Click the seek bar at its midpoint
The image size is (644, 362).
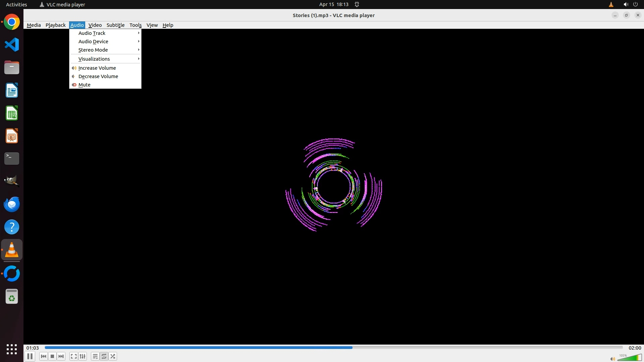coord(334,348)
